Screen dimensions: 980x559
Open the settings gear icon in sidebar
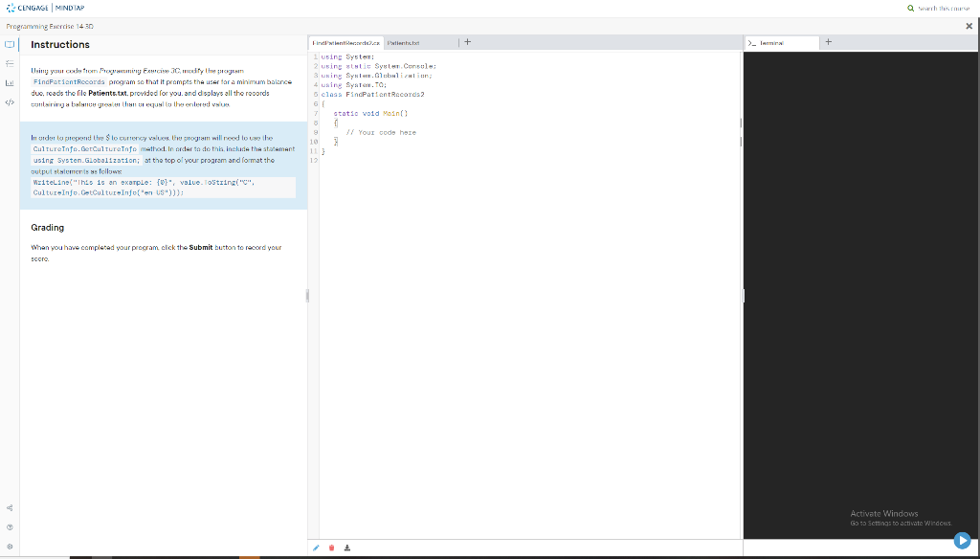pyautogui.click(x=10, y=547)
